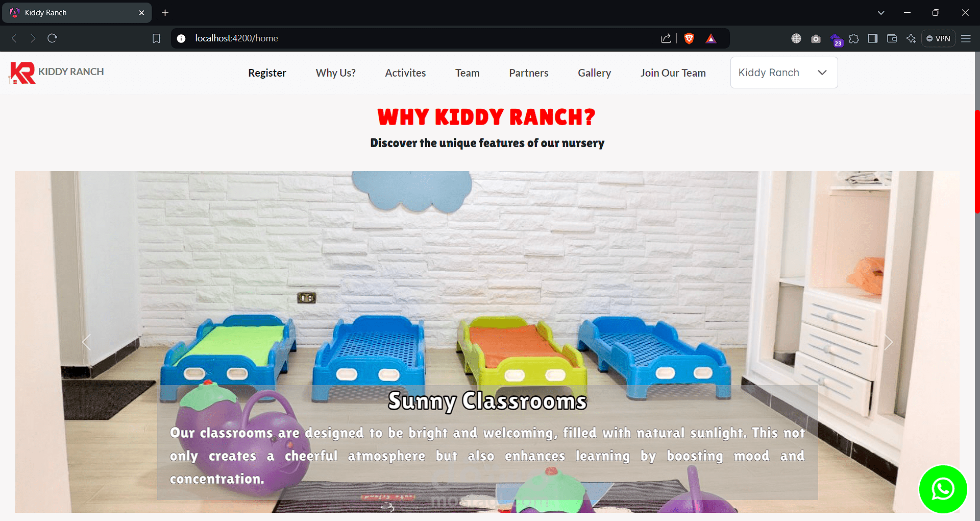
Task: Open the Register link
Action: 267,73
